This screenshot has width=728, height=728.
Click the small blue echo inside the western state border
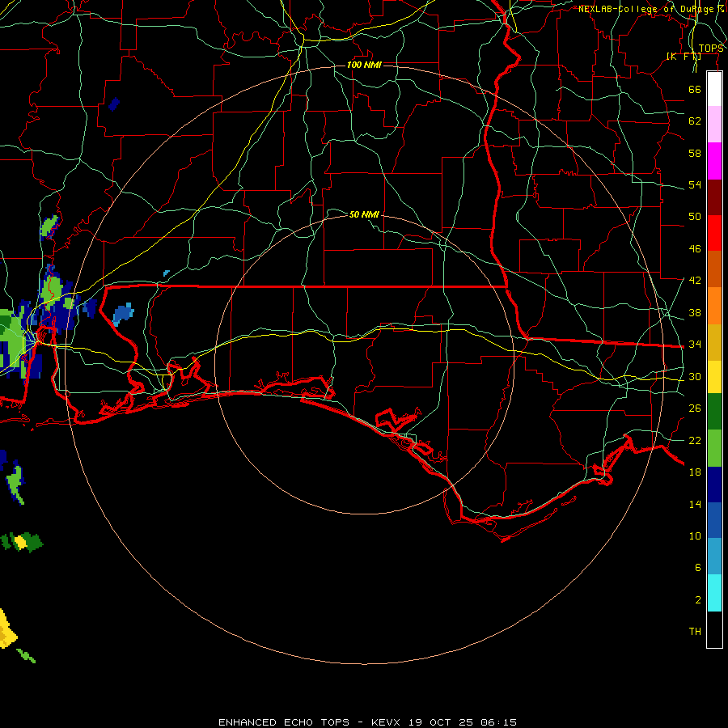pos(123,315)
